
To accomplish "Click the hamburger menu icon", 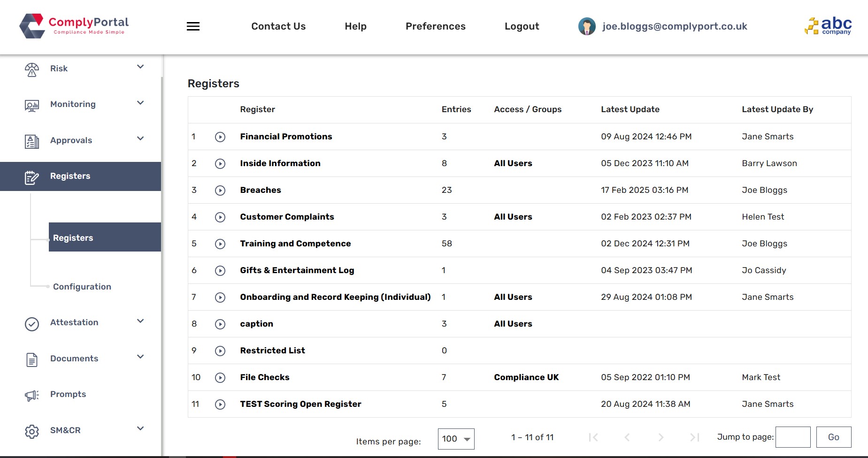I will click(x=193, y=26).
